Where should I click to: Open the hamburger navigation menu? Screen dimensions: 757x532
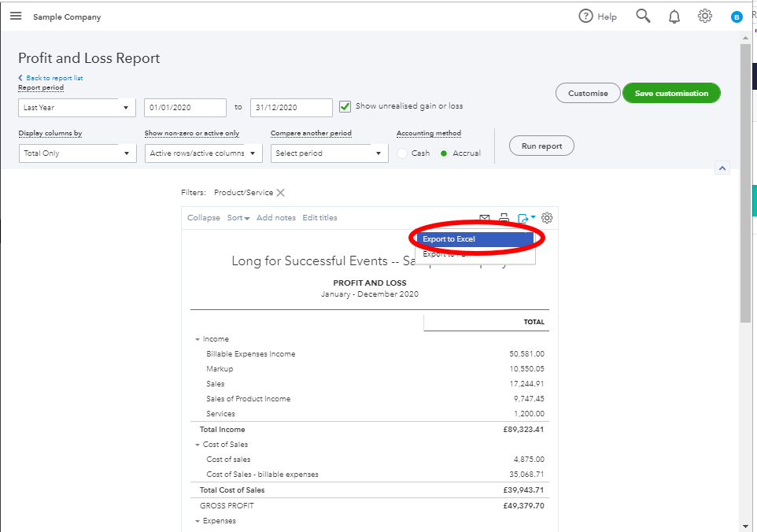click(16, 17)
